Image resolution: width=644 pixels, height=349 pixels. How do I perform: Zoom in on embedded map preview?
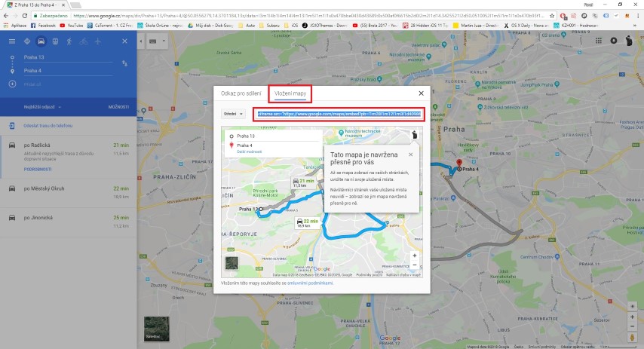[415, 256]
